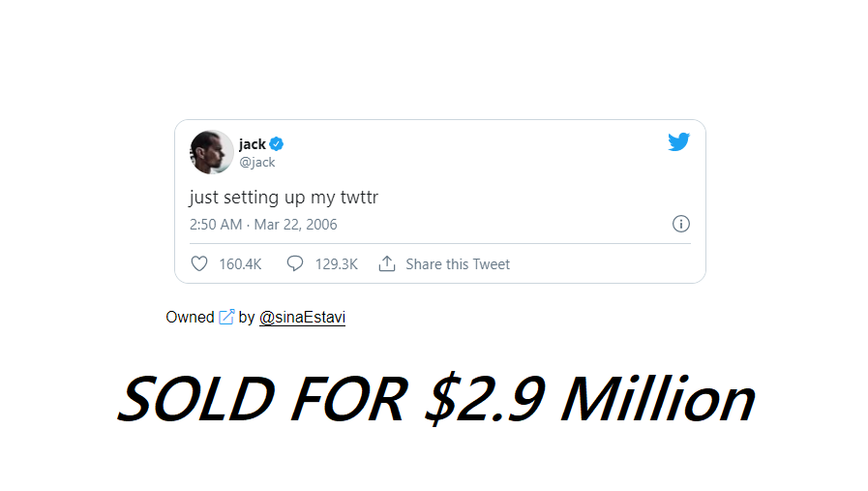Open the @jack handle link
Viewport: 868px width, 491px height.
coord(257,163)
